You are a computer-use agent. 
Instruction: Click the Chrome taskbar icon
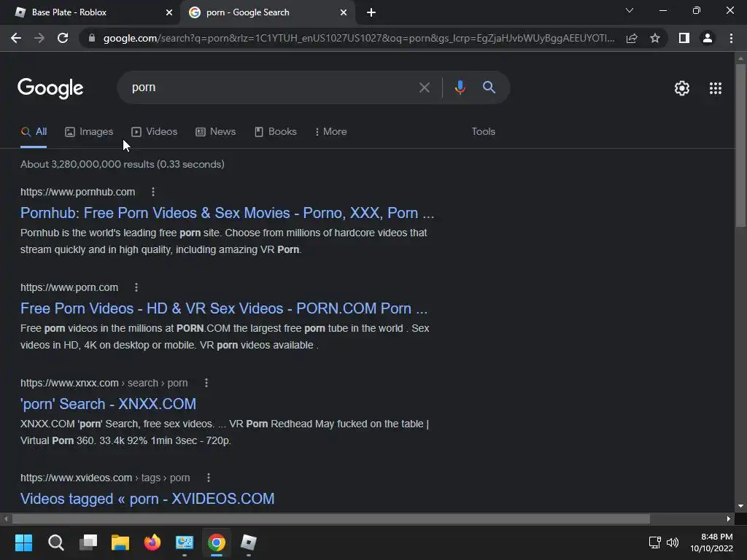(x=216, y=542)
